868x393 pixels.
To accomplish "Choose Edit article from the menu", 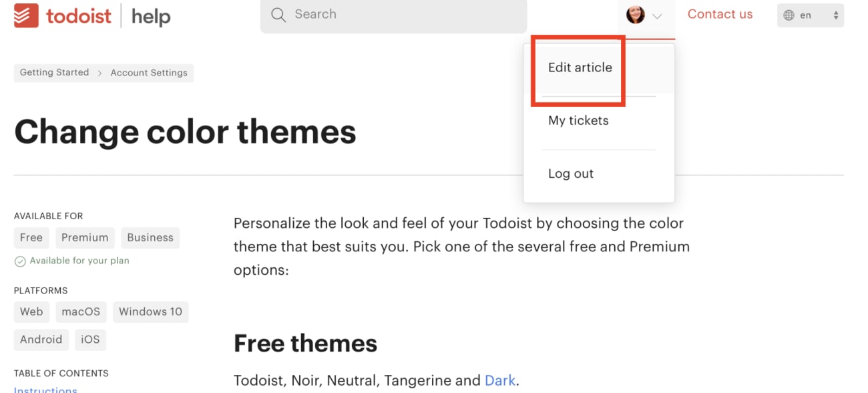I will (580, 68).
